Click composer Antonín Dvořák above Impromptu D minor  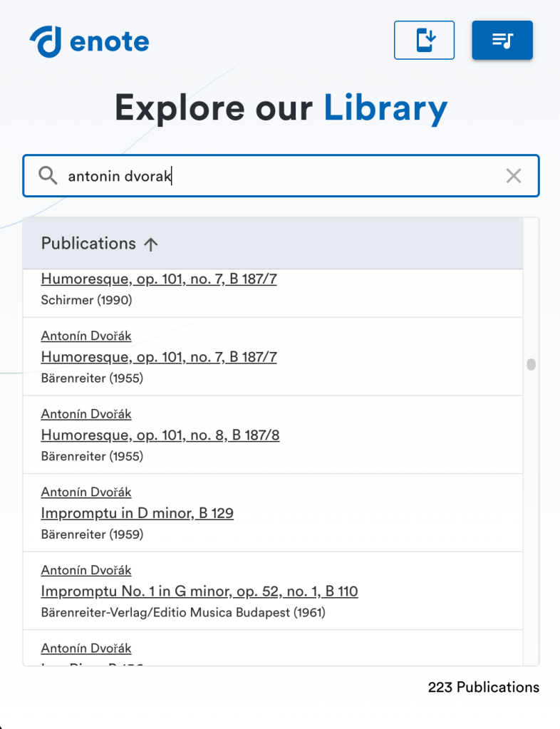pos(86,492)
